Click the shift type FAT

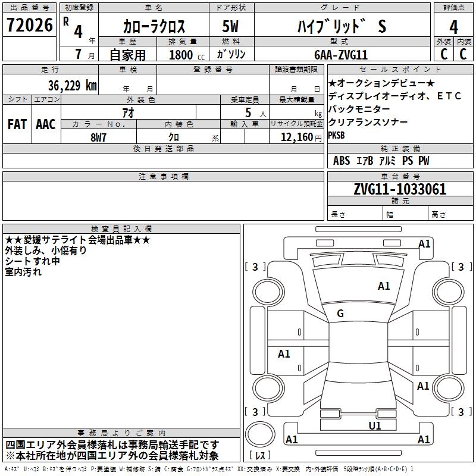coord(17,124)
